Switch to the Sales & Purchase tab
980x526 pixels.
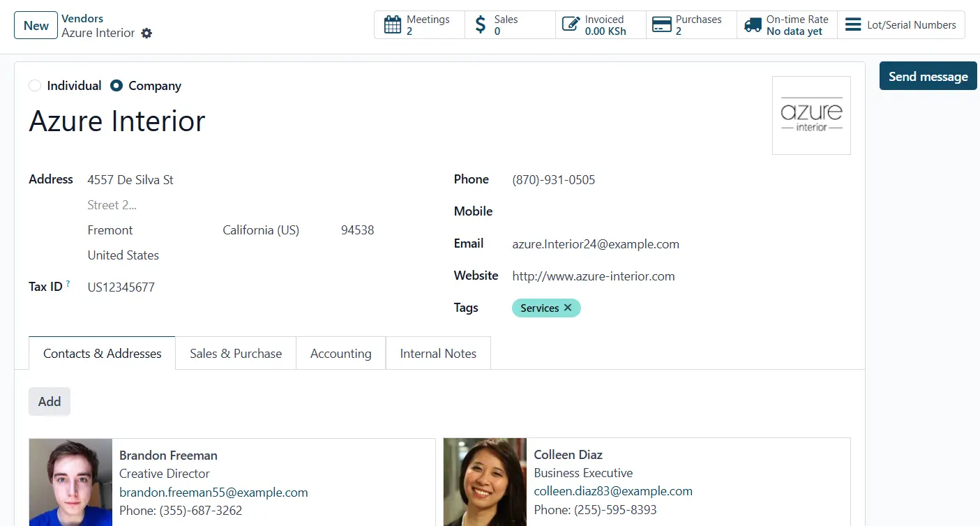point(236,354)
